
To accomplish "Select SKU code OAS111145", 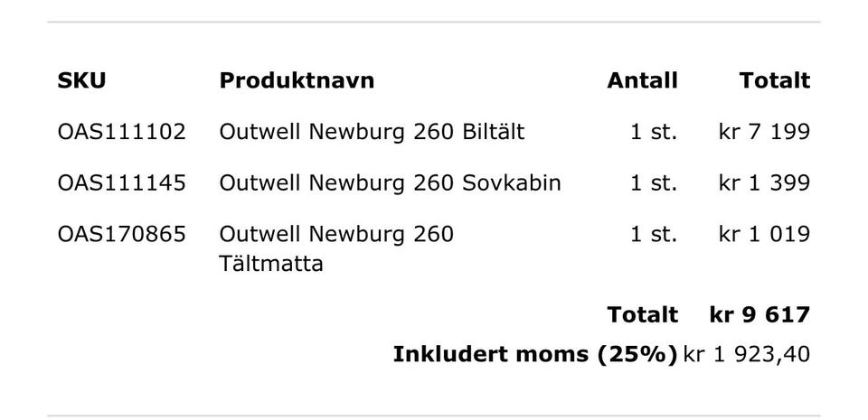I will (x=121, y=183).
